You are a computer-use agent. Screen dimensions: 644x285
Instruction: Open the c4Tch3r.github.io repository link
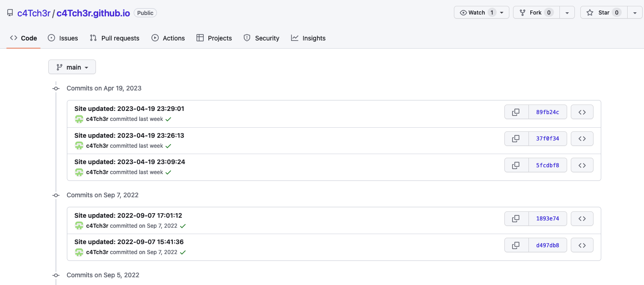(x=93, y=13)
